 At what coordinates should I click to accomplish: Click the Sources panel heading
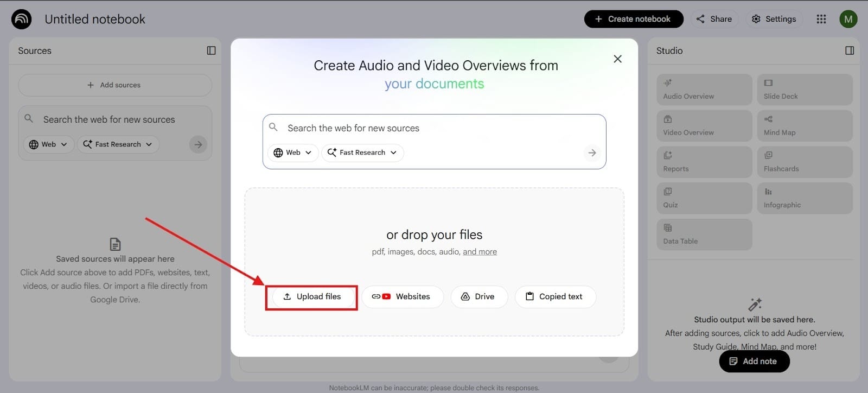click(35, 50)
